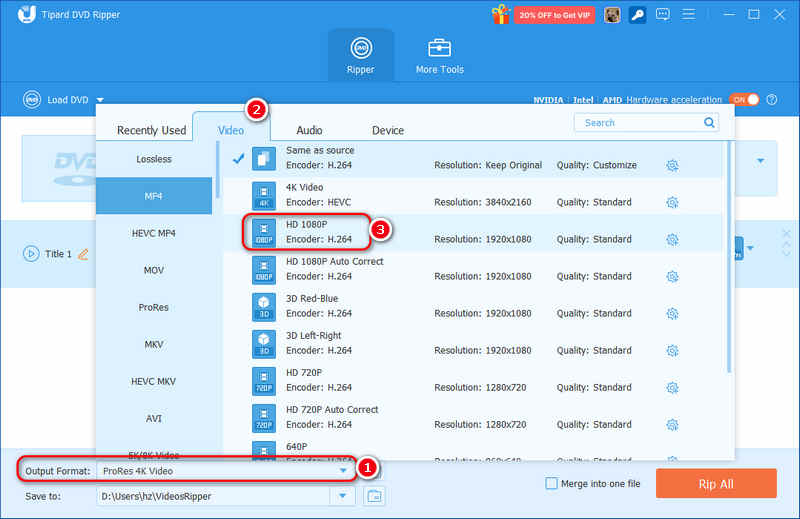Open the Output Format dropdown
Viewport: 800px width, 519px height.
(x=343, y=470)
